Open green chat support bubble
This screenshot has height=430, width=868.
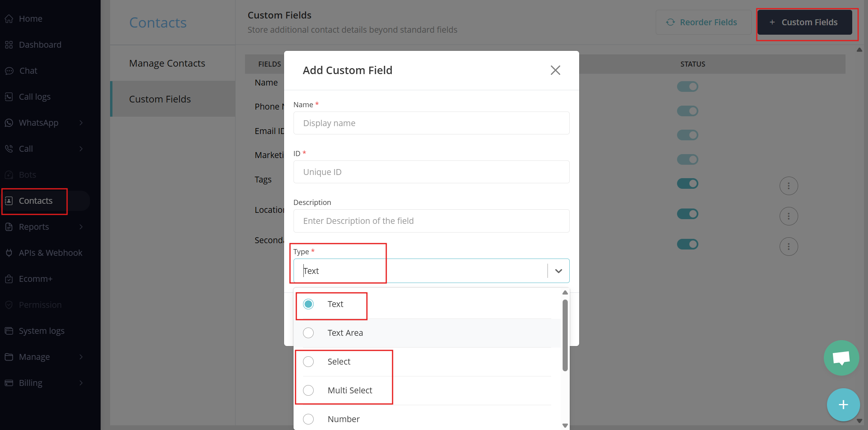pyautogui.click(x=841, y=358)
